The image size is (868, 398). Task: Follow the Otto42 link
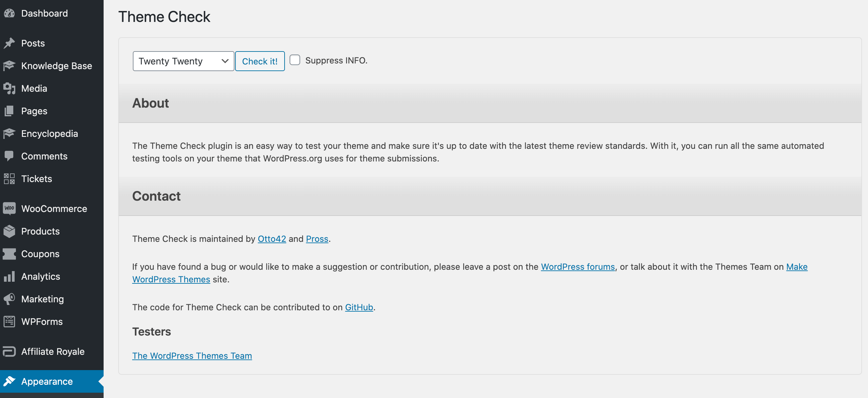[272, 239]
